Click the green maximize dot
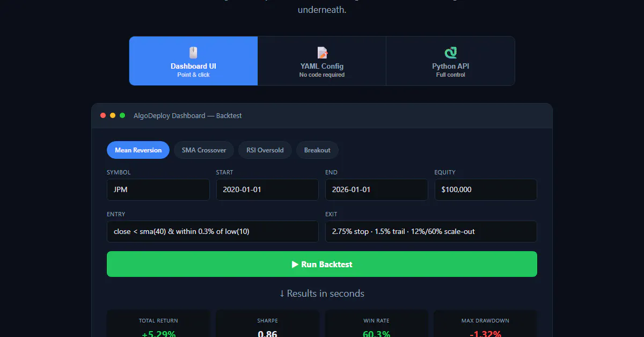 (122, 115)
